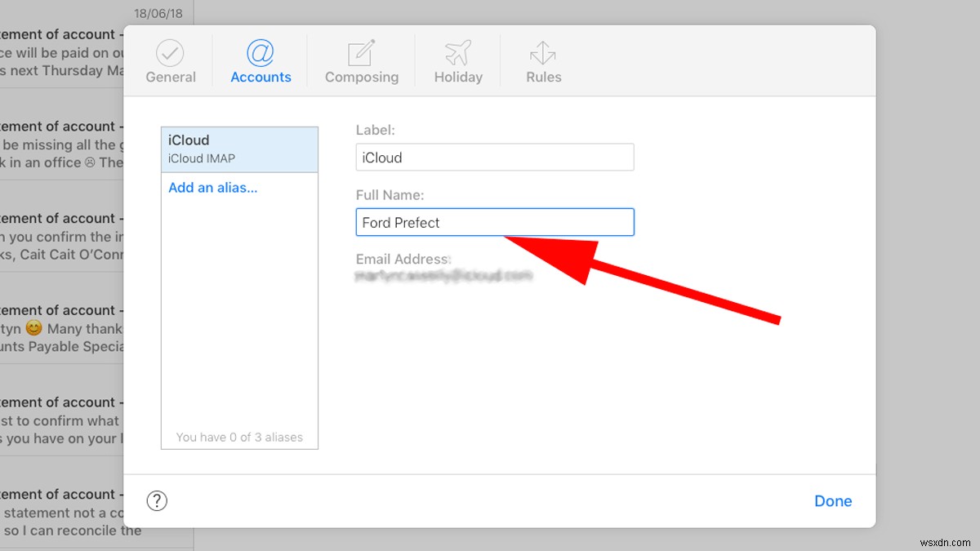Click the Holiday airplane icon
The height and width of the screenshot is (551, 980).
click(x=457, y=51)
